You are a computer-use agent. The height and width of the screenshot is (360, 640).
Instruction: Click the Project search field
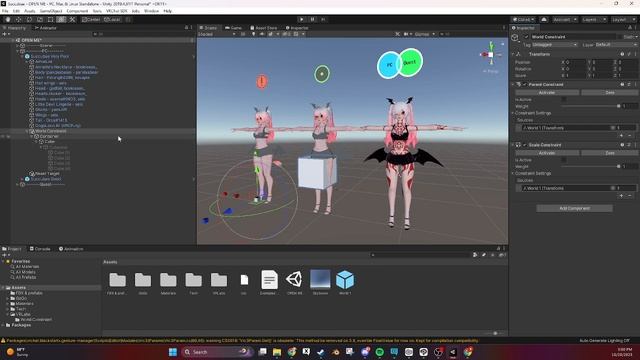(x=420, y=255)
